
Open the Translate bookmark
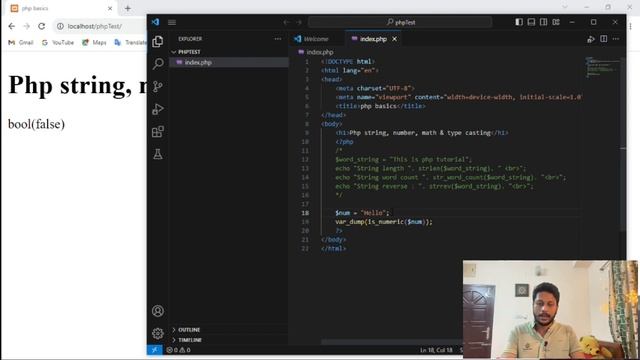tap(131, 42)
